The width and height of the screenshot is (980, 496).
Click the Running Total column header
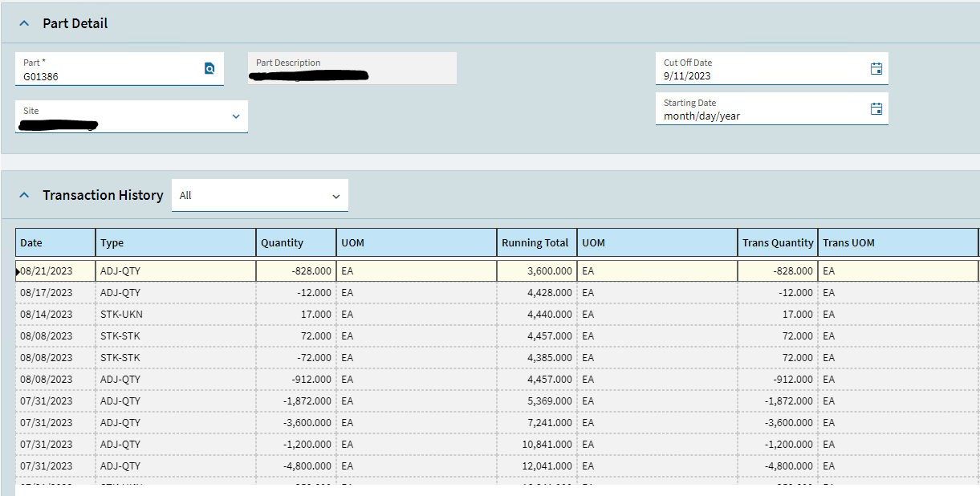pos(535,243)
